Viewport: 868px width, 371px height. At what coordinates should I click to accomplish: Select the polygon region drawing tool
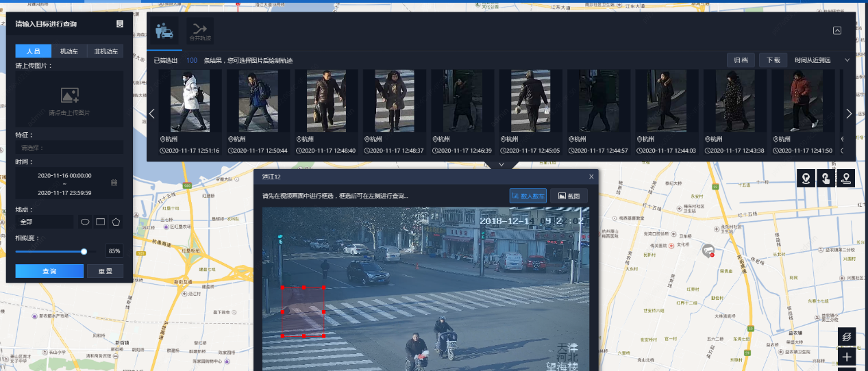click(116, 222)
